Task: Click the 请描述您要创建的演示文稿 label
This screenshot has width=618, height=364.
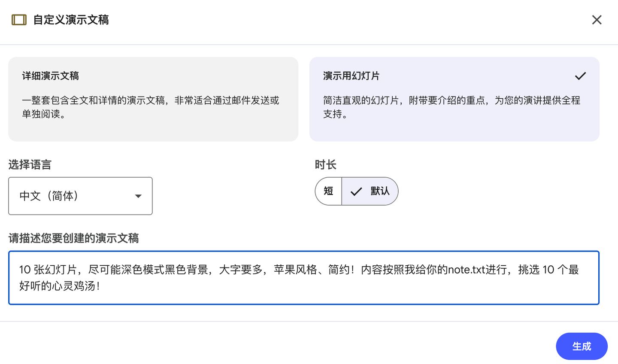Action: [73, 238]
